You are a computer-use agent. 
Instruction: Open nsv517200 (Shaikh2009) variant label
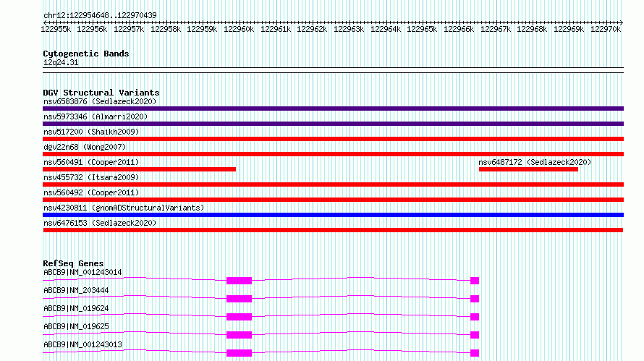tap(91, 132)
